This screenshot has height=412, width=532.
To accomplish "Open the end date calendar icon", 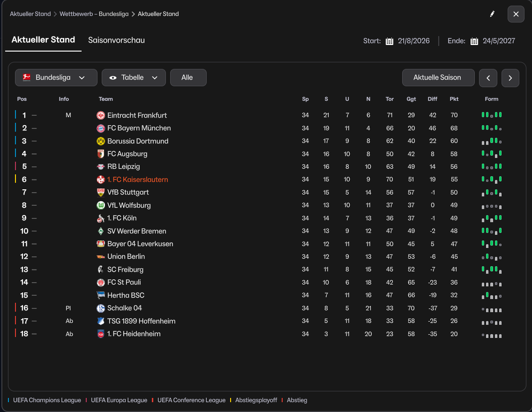I will coord(474,41).
